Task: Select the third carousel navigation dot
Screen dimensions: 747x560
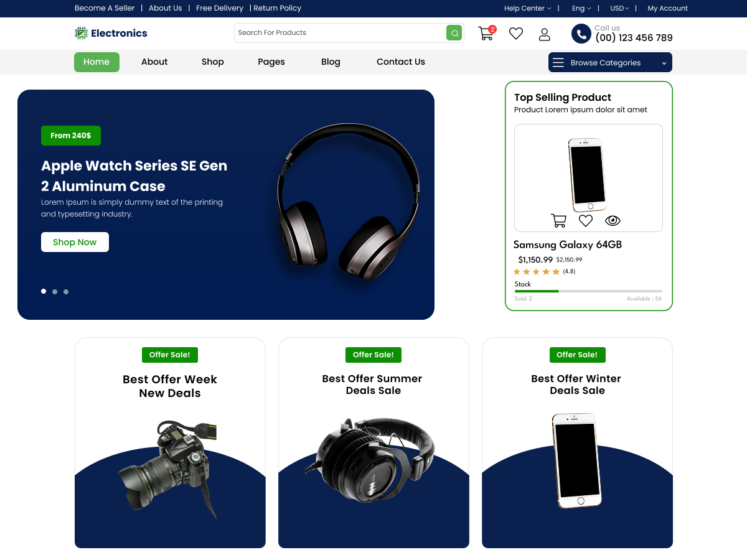Action: tap(66, 291)
